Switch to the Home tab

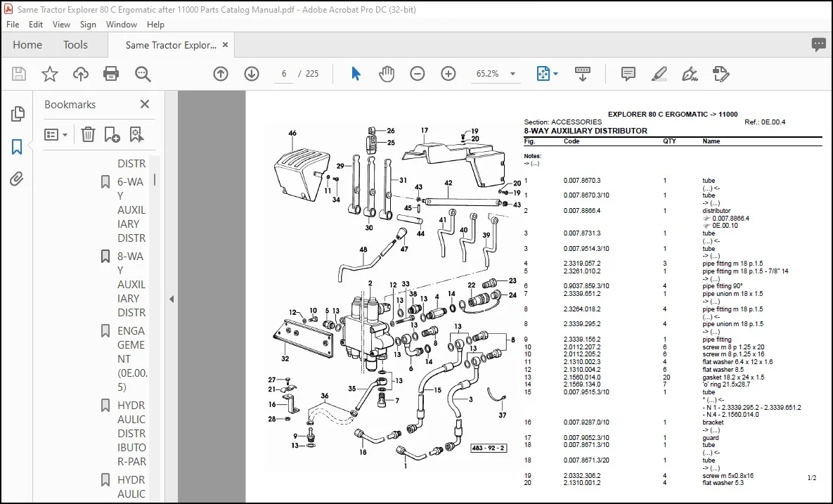pos(27,44)
